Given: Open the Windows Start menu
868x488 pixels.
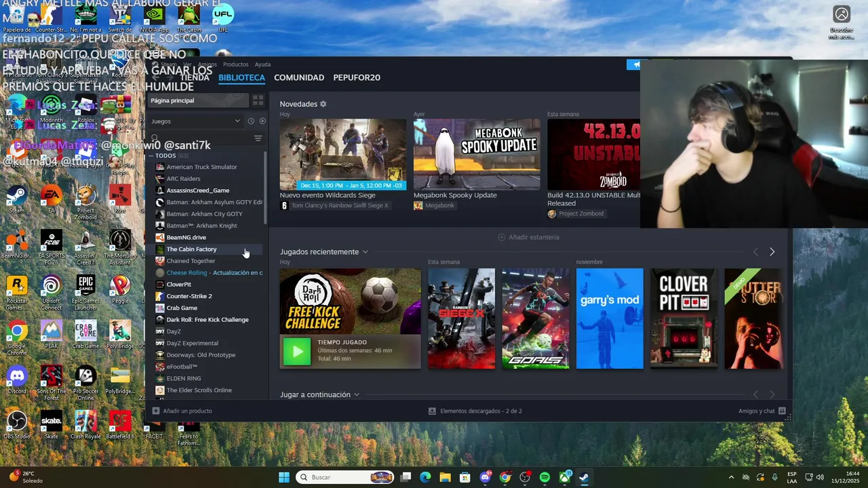Looking at the screenshot, I should (x=284, y=477).
